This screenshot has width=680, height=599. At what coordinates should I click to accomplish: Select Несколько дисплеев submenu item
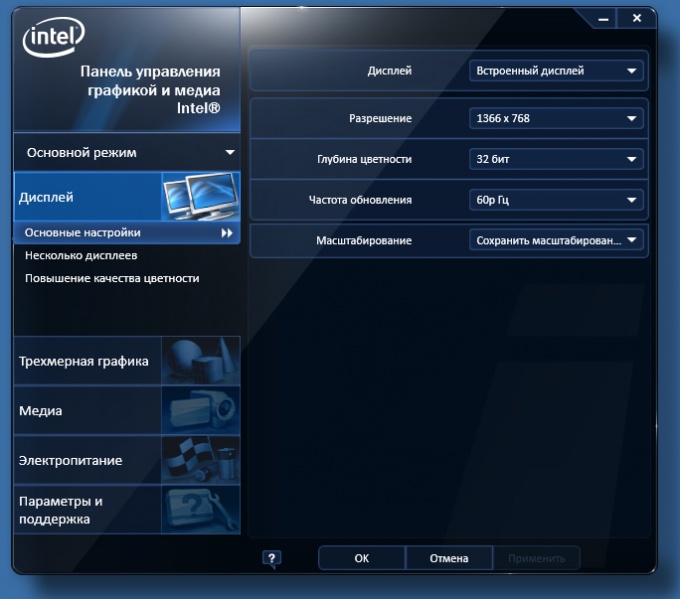(x=81, y=255)
